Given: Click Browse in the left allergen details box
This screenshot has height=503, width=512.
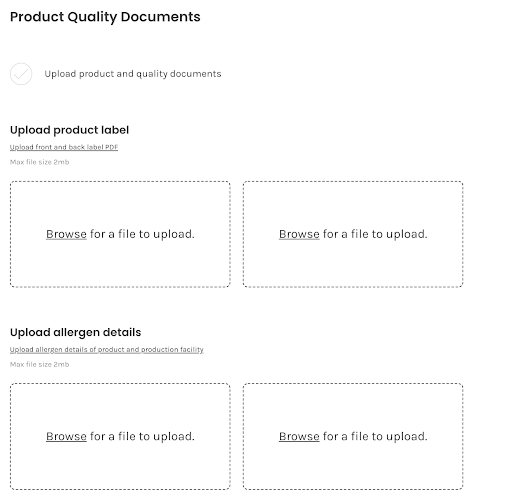Looking at the screenshot, I should [x=66, y=436].
